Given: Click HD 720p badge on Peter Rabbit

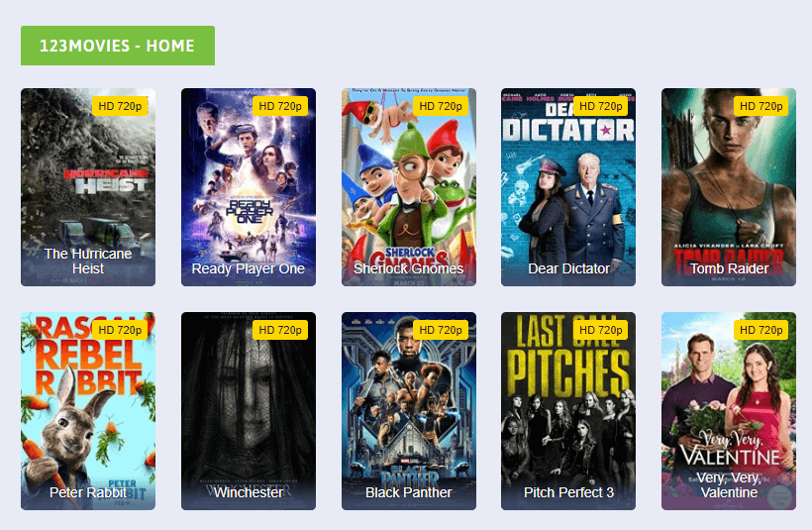Looking at the screenshot, I should tap(120, 330).
